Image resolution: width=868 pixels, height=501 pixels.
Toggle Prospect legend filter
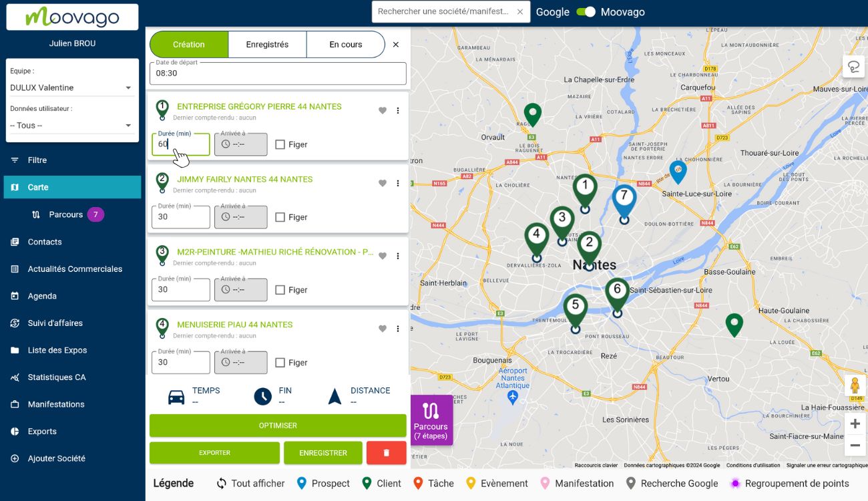click(323, 483)
